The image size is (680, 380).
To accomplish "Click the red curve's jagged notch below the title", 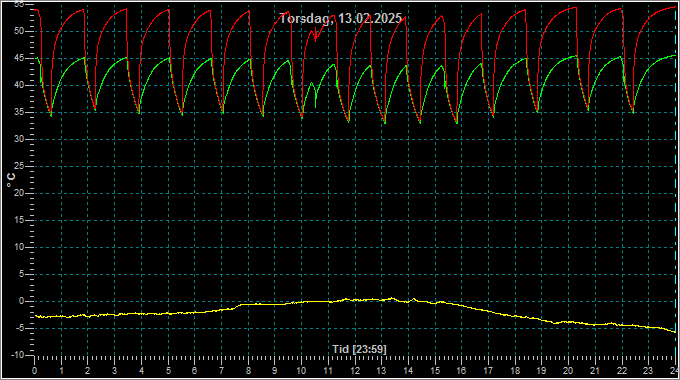I will 316,35.
